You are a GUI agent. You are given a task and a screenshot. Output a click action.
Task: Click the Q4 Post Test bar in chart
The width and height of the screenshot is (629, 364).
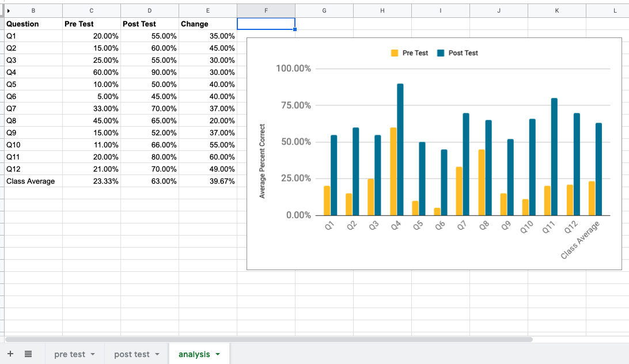pos(400,150)
